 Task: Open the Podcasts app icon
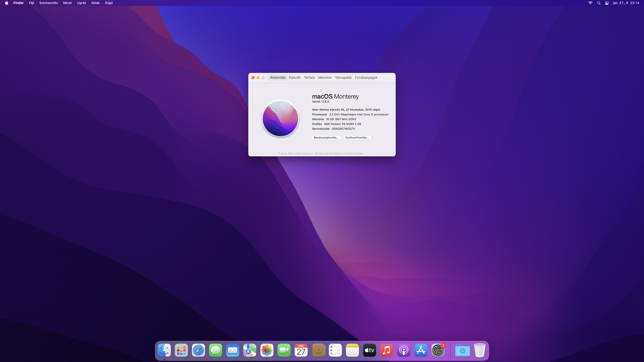404,350
